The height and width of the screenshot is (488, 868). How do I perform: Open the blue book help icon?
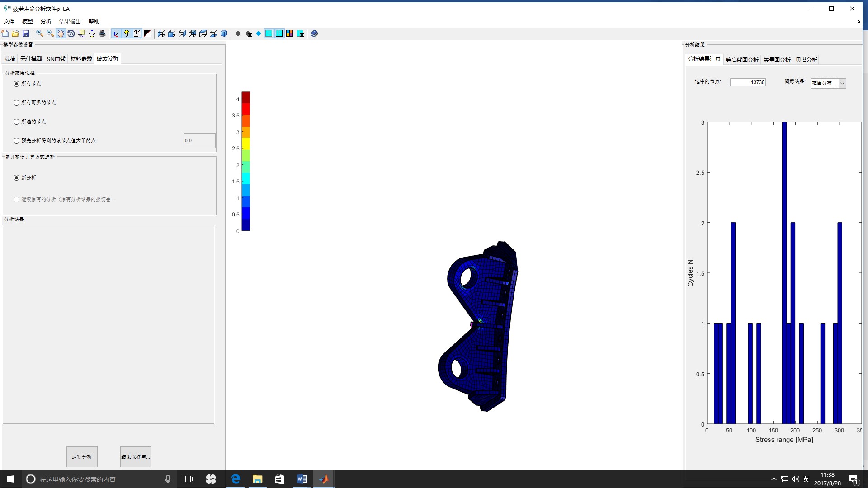314,33
